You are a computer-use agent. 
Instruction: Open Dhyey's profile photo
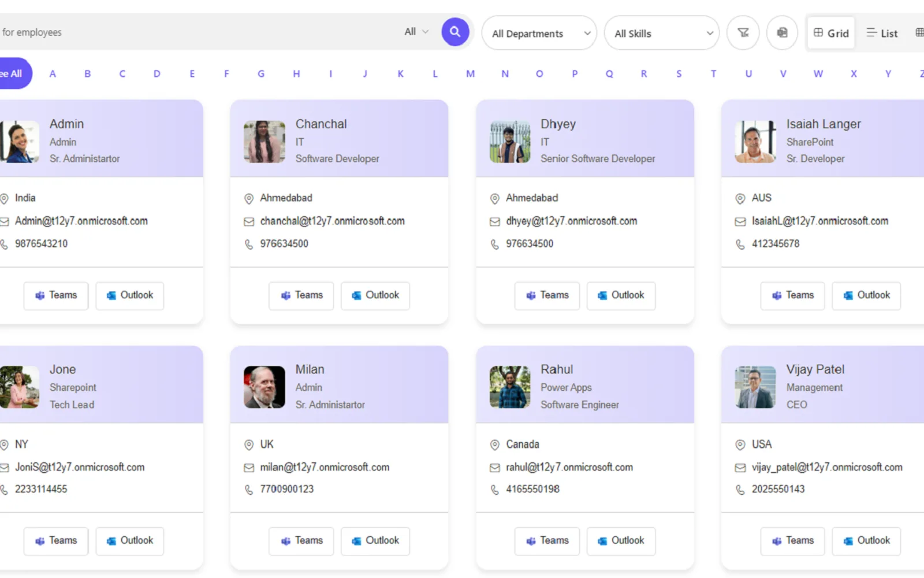[x=510, y=142]
